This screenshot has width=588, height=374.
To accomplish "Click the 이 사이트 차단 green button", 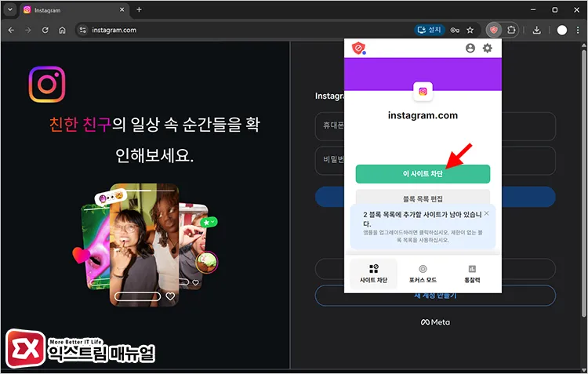I will (423, 174).
